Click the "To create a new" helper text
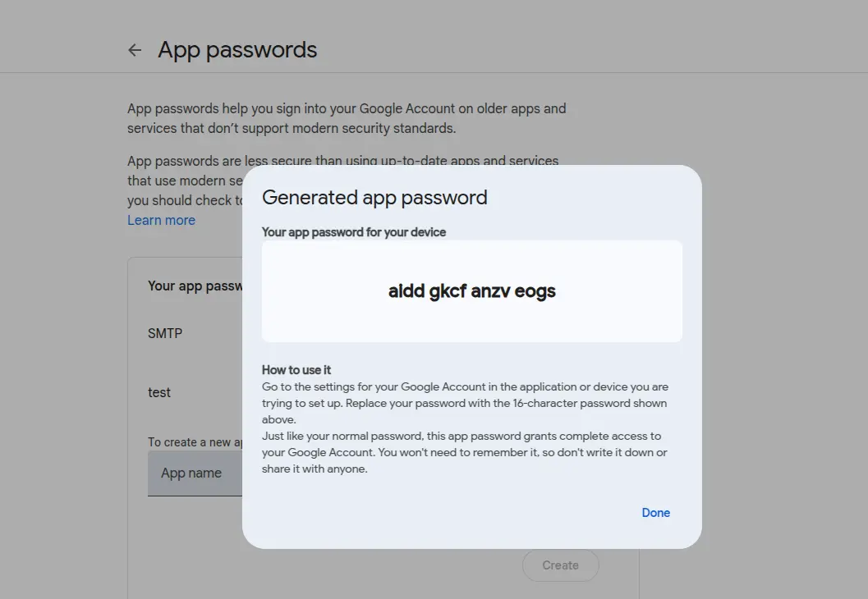 pyautogui.click(x=195, y=442)
